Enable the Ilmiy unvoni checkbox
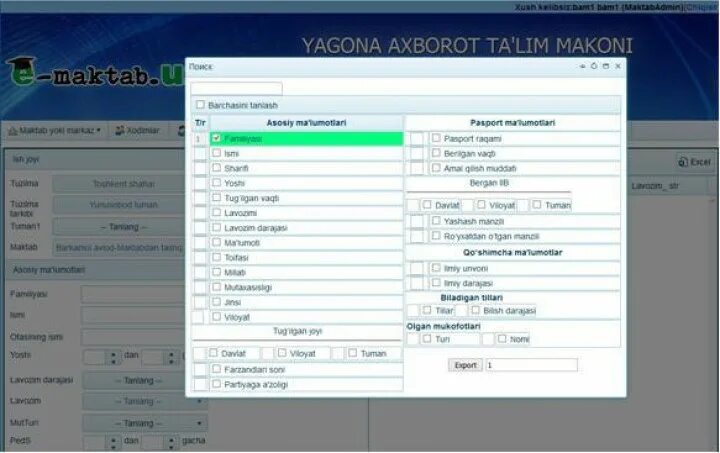 (436, 268)
